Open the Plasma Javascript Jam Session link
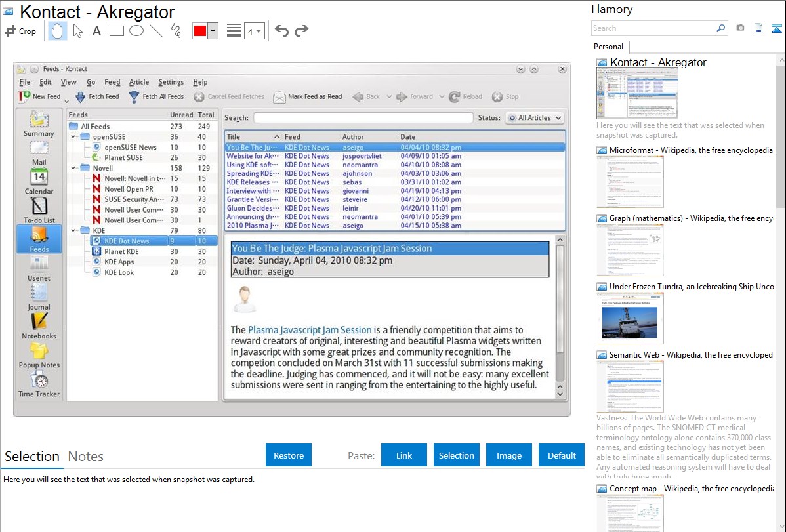The image size is (786, 532). [x=310, y=330]
